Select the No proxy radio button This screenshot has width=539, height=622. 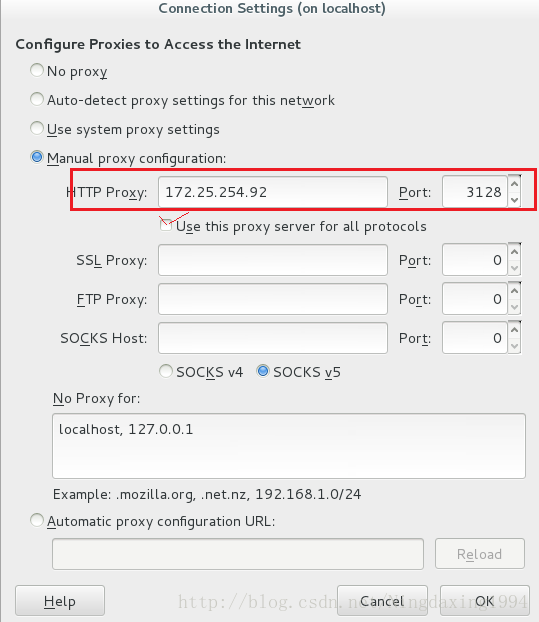click(x=36, y=71)
